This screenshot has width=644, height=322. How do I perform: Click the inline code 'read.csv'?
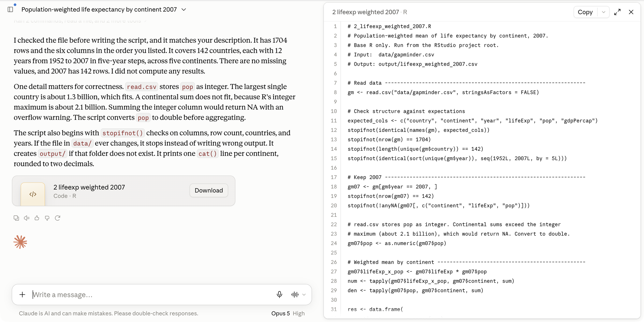click(x=141, y=87)
